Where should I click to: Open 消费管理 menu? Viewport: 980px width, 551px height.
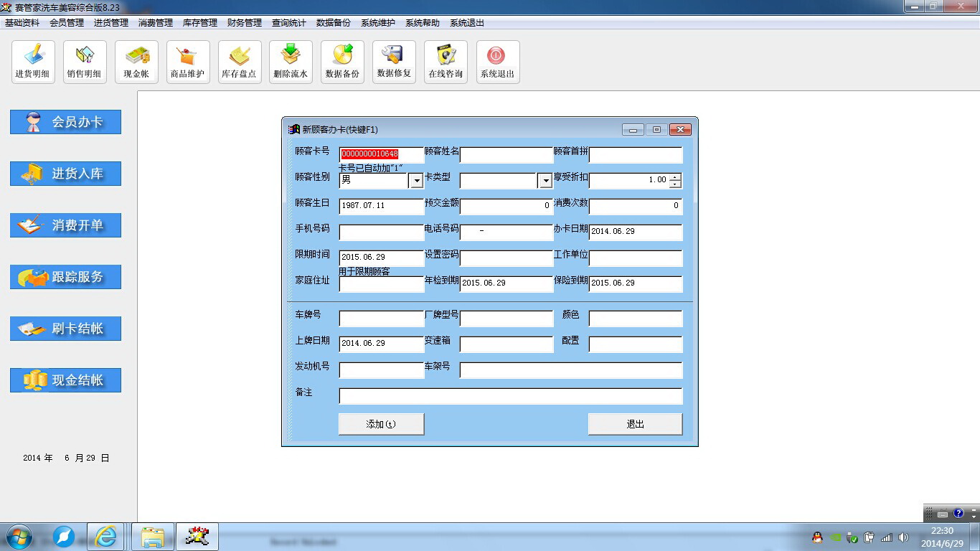[x=156, y=23]
